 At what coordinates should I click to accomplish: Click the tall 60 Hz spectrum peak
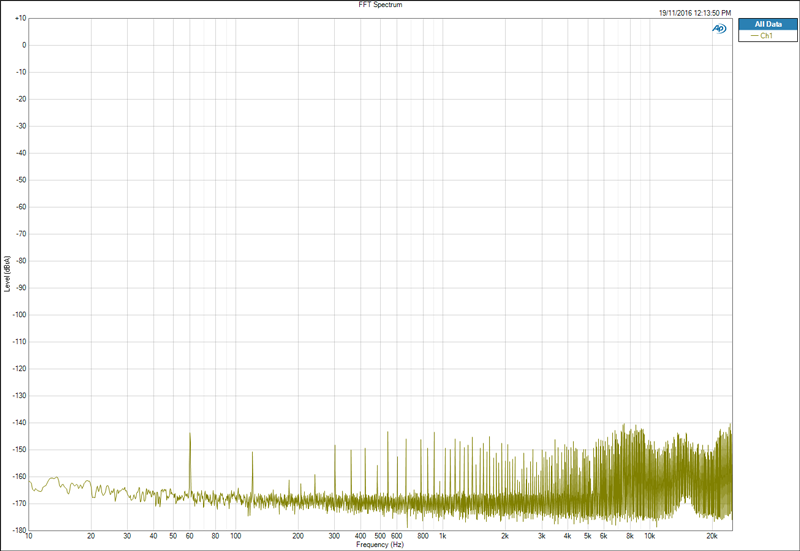click(x=190, y=462)
